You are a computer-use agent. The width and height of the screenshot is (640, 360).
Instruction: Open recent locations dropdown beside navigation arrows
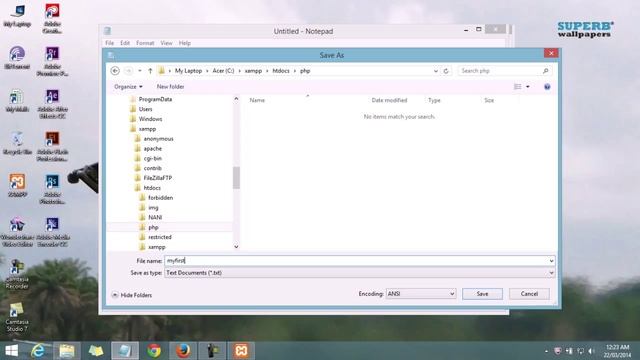click(x=140, y=71)
